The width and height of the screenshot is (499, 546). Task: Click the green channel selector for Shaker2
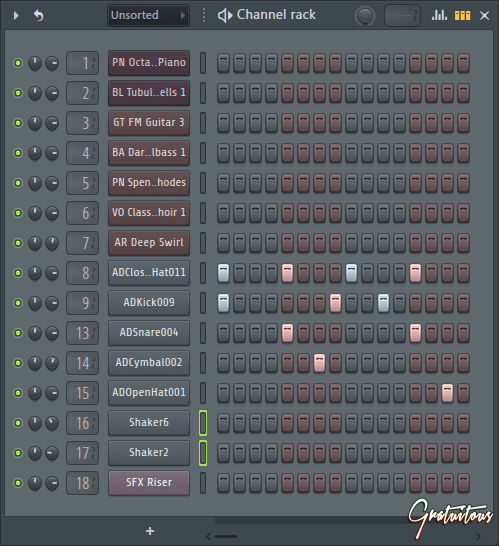click(x=203, y=453)
